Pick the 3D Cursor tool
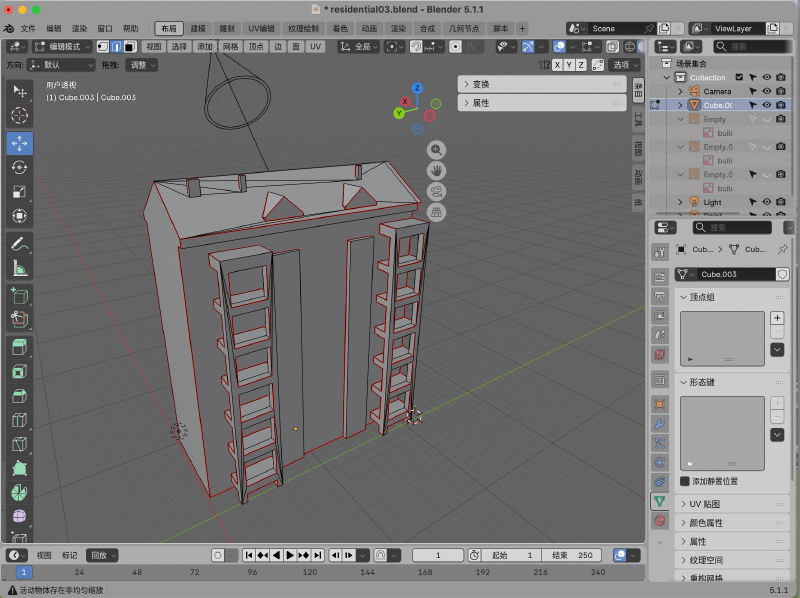 point(19,115)
